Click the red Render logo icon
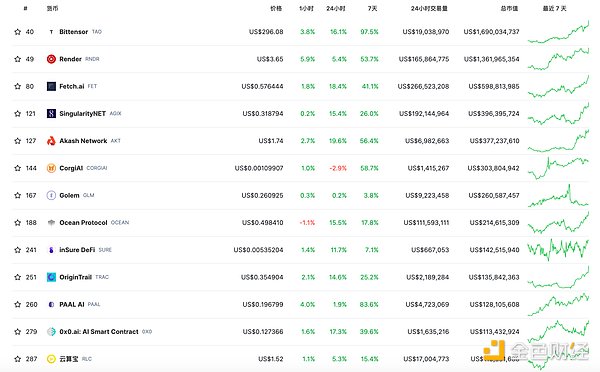Screen dimensions: 600x372 point(51,59)
